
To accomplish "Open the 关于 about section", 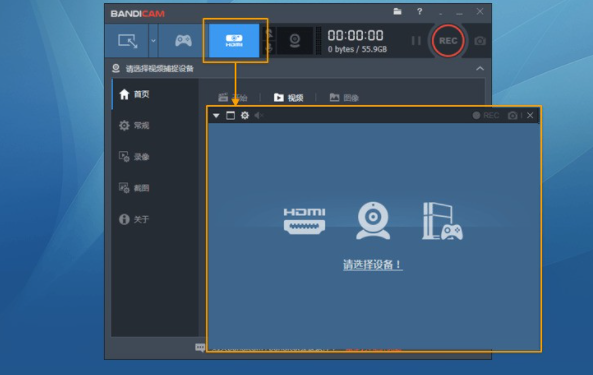I will point(155,219).
